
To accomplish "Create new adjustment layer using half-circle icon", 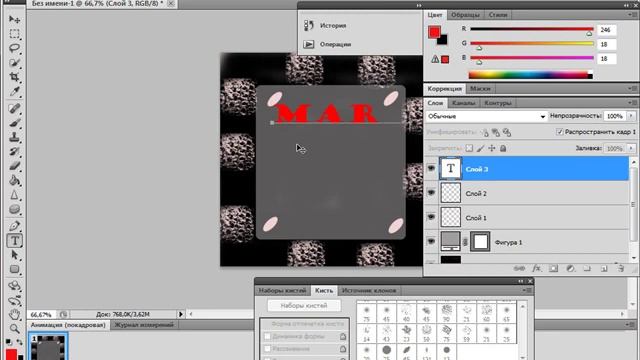I will (570, 268).
